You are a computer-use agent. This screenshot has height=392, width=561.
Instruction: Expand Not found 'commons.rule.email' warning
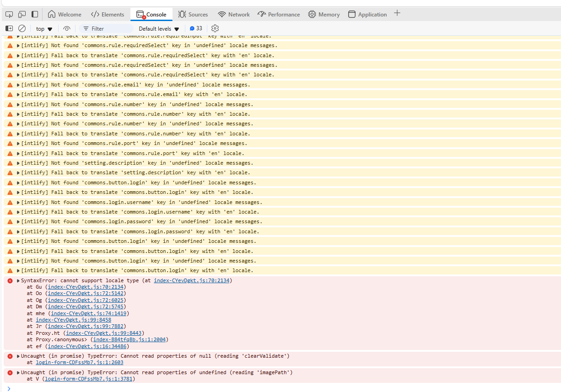[18, 85]
